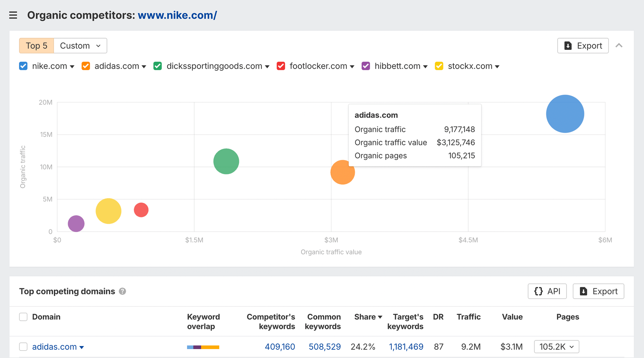Viewport: 644px width, 358px height.
Task: Uncheck the adidas.com legend checkbox
Action: point(86,66)
